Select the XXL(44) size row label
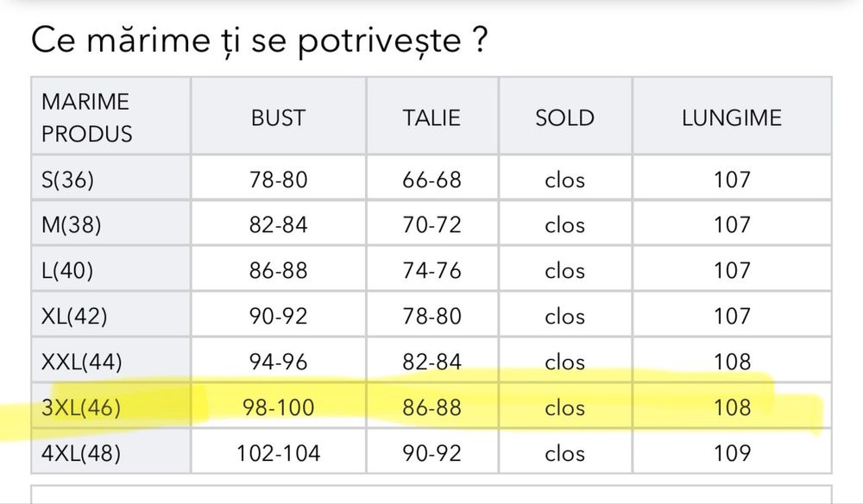 pyautogui.click(x=81, y=362)
